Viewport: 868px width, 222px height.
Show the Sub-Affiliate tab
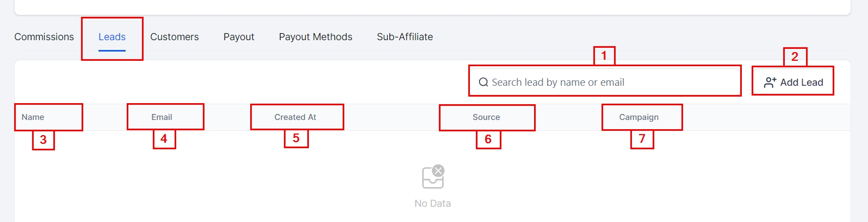pyautogui.click(x=405, y=37)
